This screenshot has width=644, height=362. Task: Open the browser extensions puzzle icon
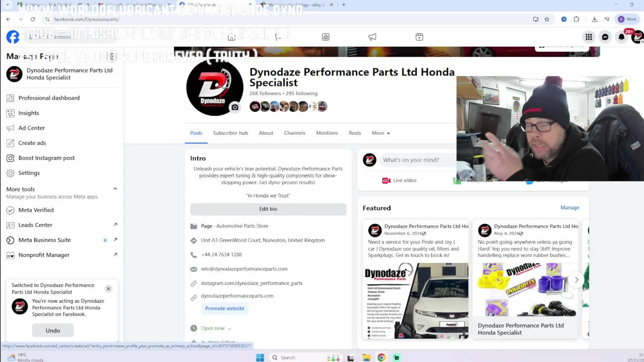coord(577,19)
